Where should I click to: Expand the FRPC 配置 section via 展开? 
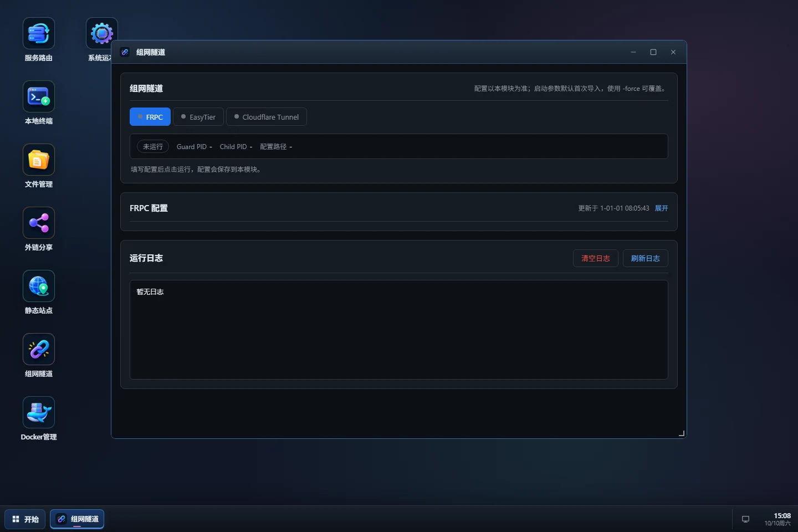(661, 208)
